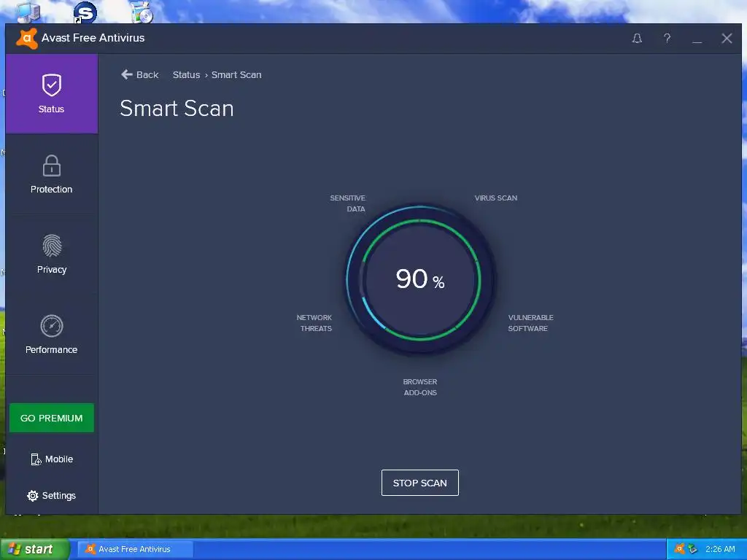
Task: Click the NETWORK THREATS label
Action: (x=314, y=323)
